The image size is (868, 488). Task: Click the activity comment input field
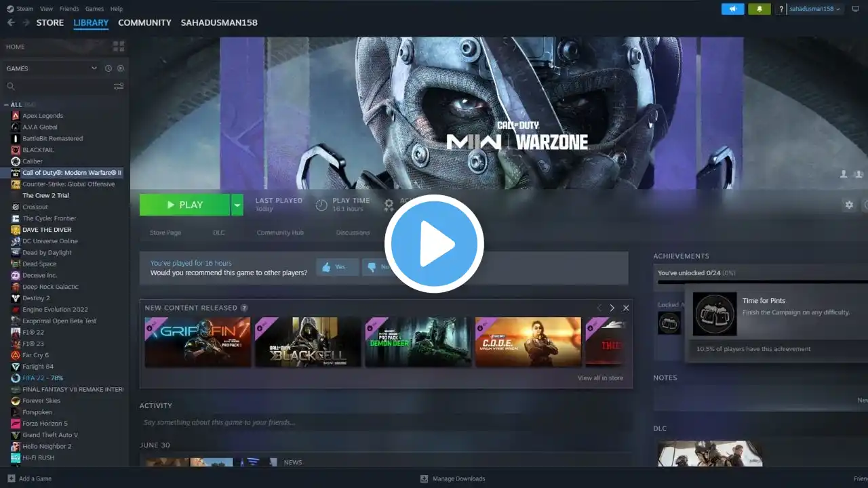(386, 422)
